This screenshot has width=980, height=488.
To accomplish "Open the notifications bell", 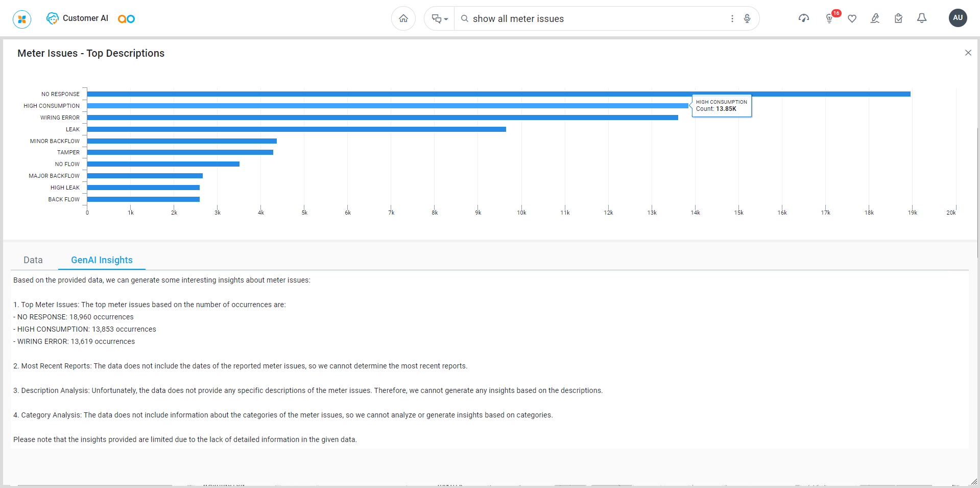I will pyautogui.click(x=922, y=18).
